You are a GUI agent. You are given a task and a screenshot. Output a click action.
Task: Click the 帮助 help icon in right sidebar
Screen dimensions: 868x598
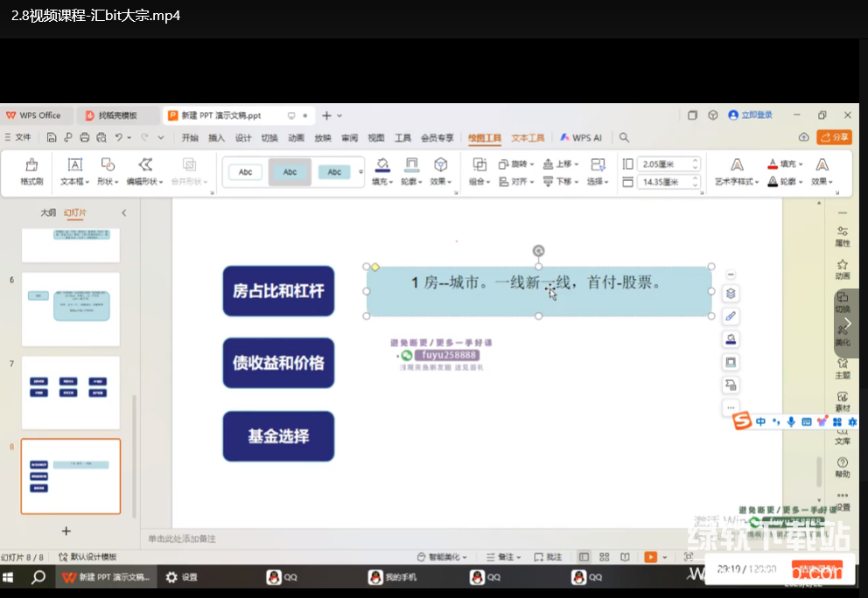[842, 467]
